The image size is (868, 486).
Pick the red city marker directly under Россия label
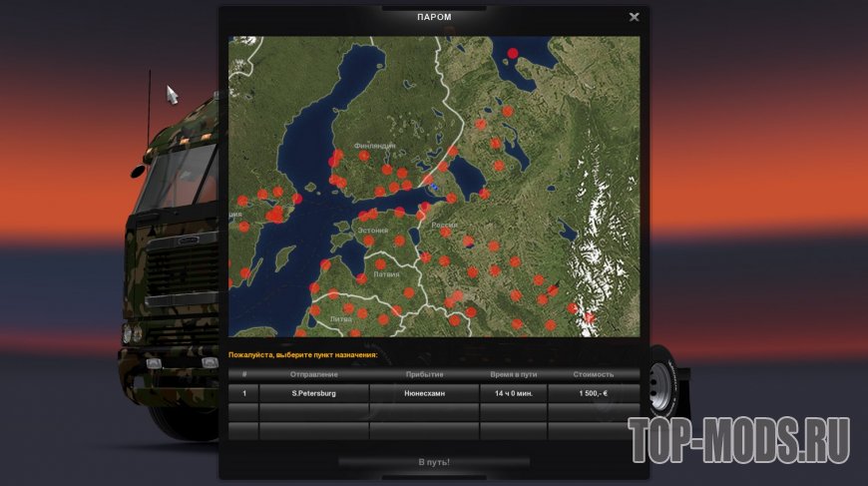pyautogui.click(x=446, y=233)
